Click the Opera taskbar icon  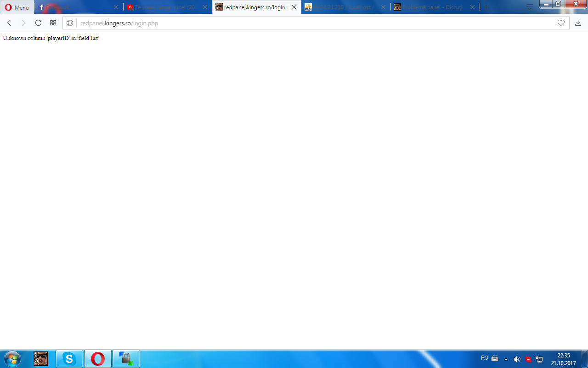pyautogui.click(x=97, y=359)
